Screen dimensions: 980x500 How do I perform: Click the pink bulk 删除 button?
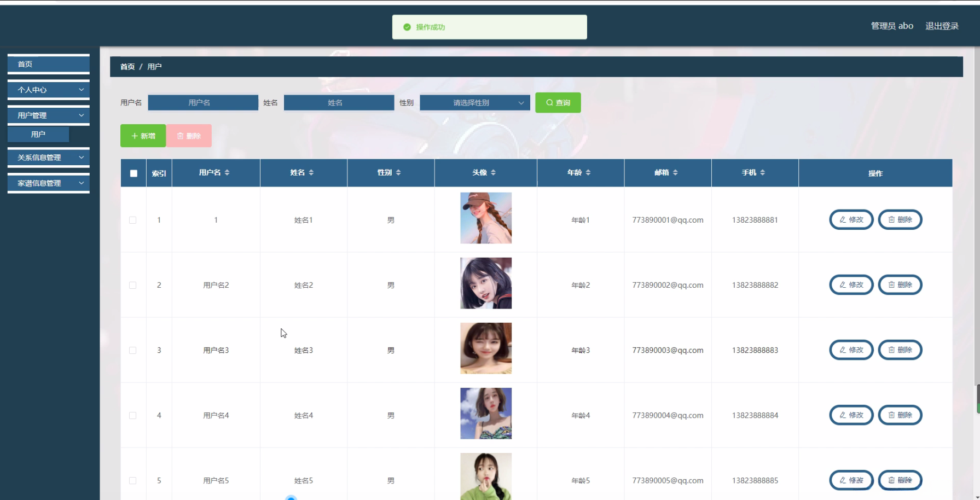tap(189, 136)
